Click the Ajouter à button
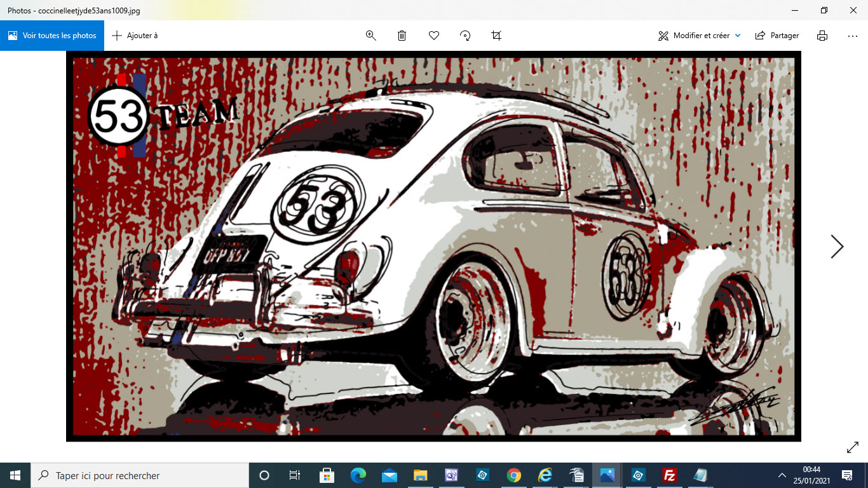The width and height of the screenshot is (868, 488). [x=135, y=36]
